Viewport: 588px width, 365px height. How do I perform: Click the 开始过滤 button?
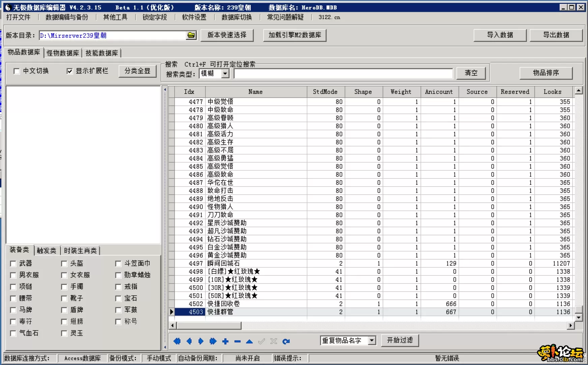(400, 340)
